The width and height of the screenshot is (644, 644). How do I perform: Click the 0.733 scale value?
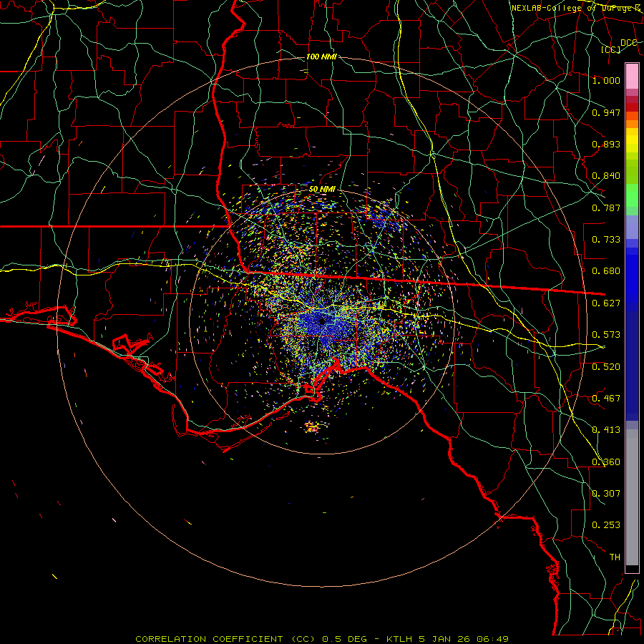(606, 240)
